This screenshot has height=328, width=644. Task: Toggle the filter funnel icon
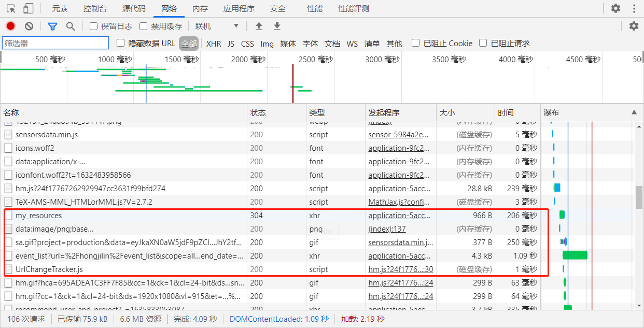[52, 26]
